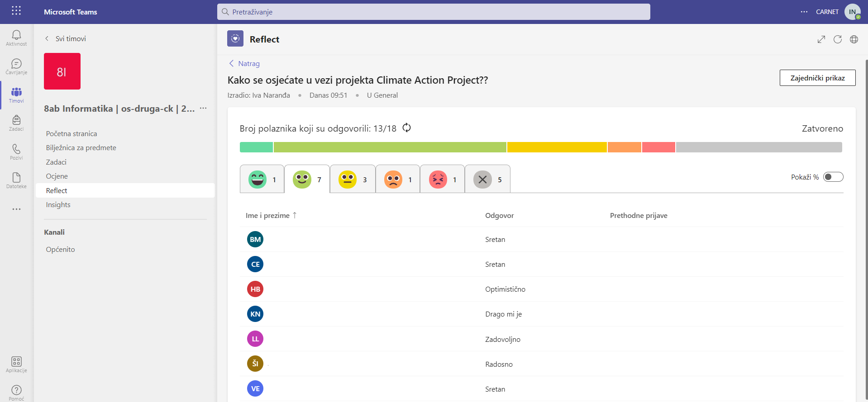Click the Optimistično response text

505,289
